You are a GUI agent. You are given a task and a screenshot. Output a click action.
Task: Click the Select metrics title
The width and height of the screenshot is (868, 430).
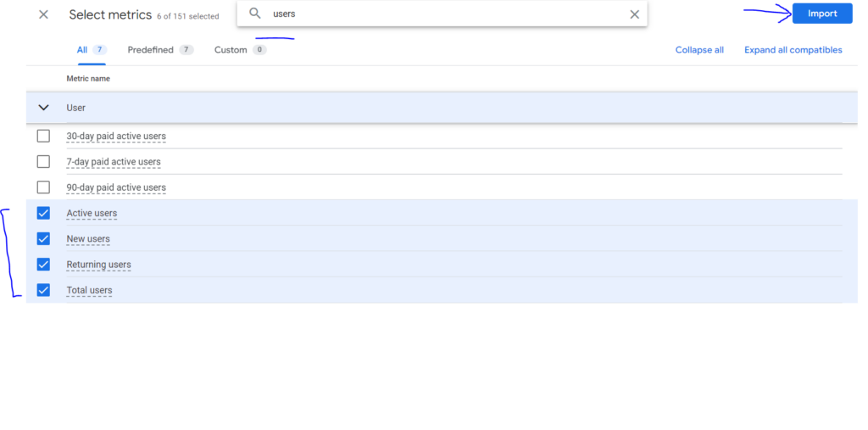click(x=110, y=15)
